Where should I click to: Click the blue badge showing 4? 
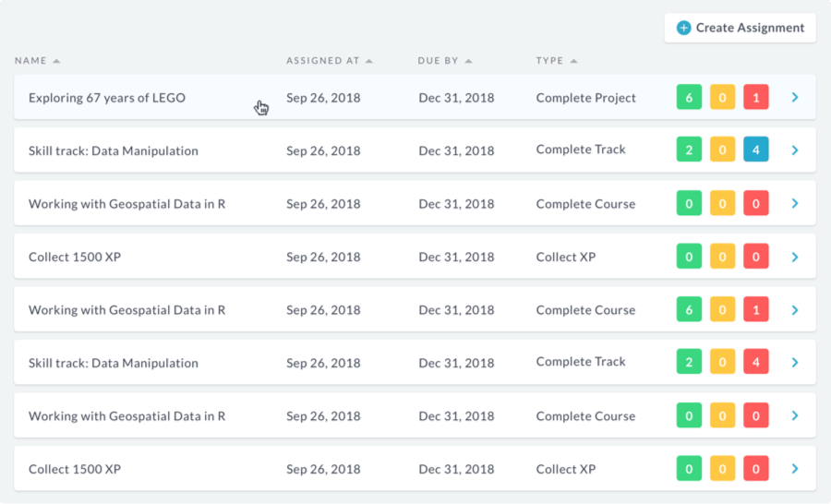click(755, 150)
